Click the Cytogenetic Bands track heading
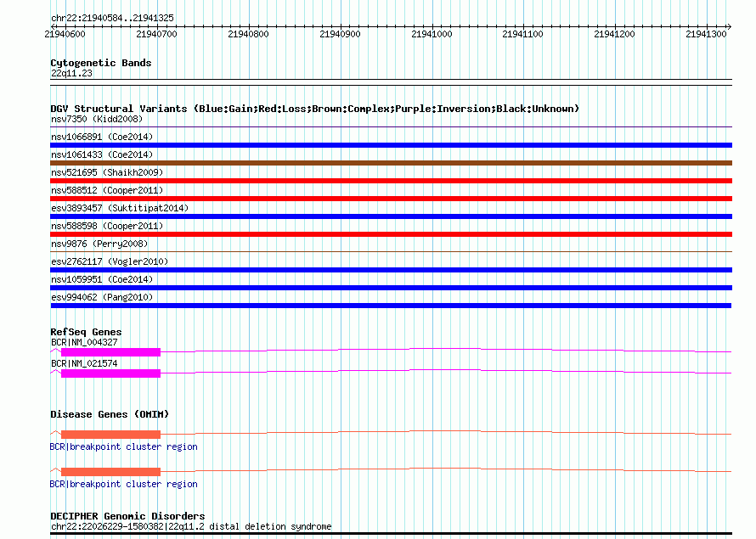Screen dimensions: 756x539 (101, 63)
